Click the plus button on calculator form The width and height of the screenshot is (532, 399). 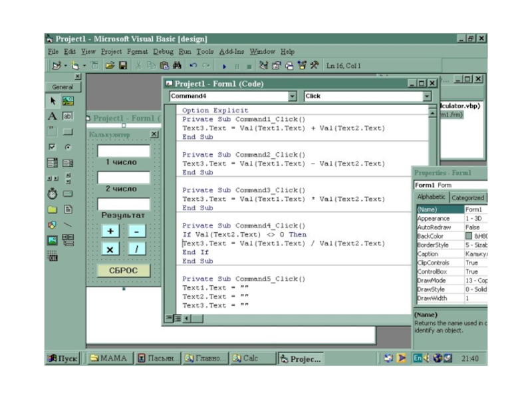[x=110, y=231]
